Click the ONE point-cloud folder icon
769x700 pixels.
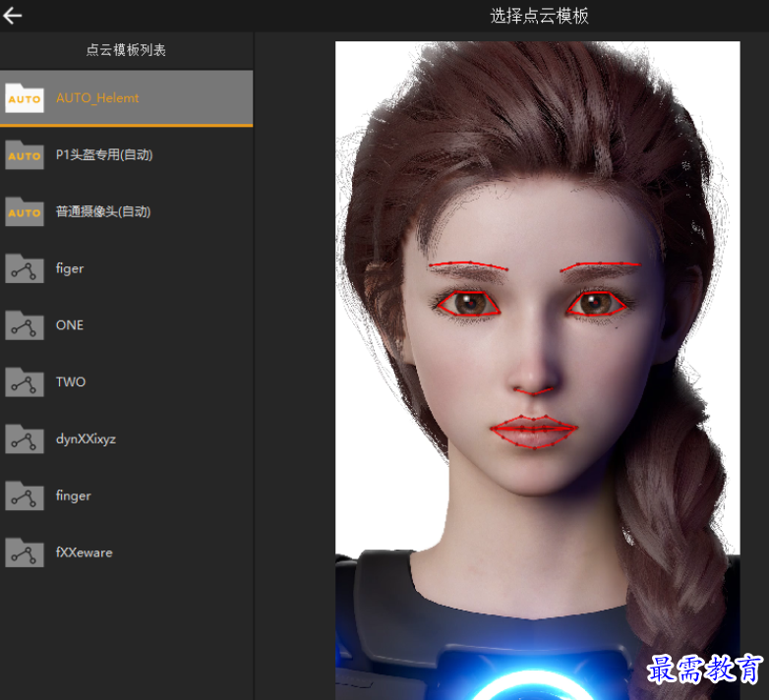click(24, 325)
